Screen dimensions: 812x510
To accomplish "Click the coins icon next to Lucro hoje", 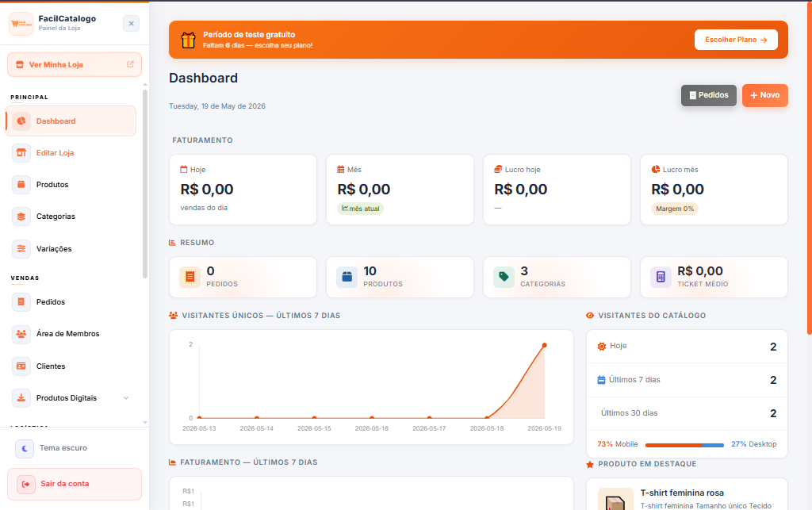I will tap(498, 169).
